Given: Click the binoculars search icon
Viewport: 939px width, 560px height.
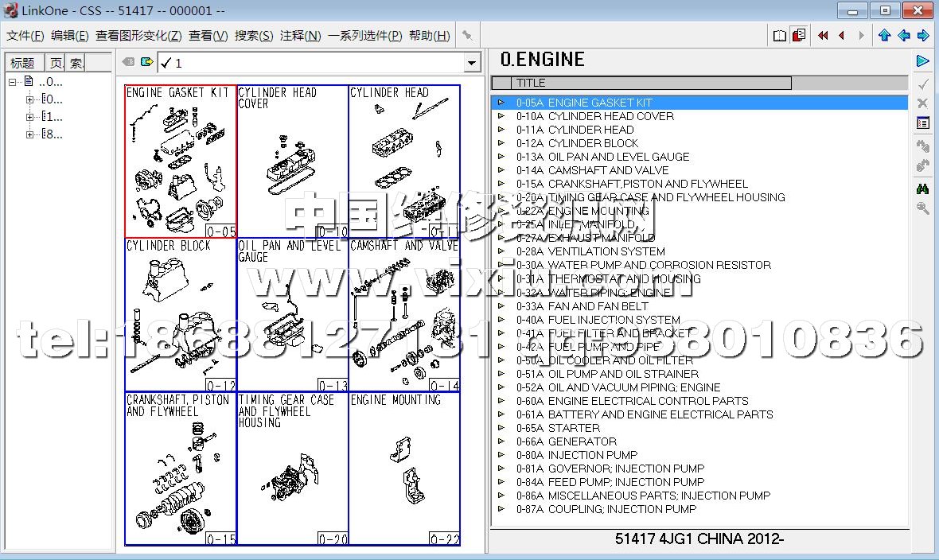Looking at the screenshot, I should point(922,189).
